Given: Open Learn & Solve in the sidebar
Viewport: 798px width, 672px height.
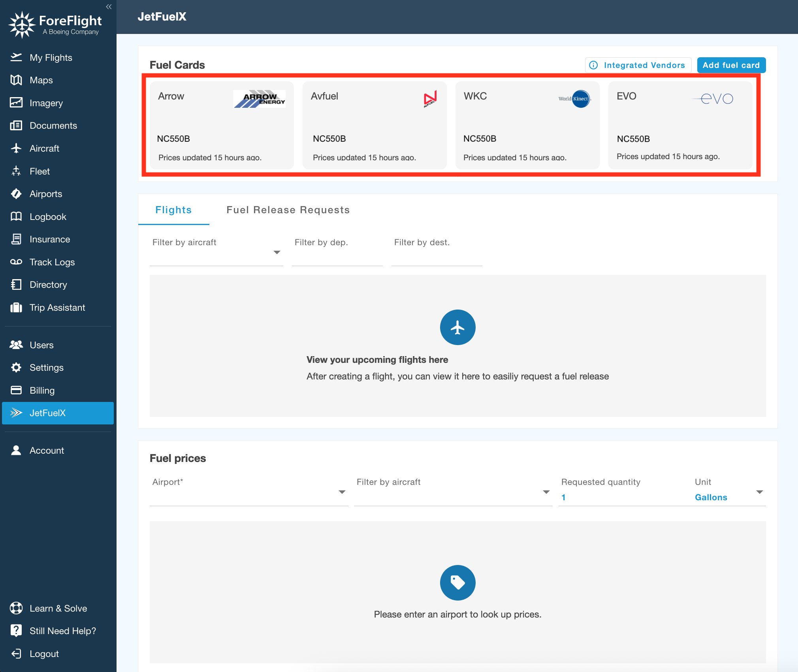Looking at the screenshot, I should (x=58, y=608).
